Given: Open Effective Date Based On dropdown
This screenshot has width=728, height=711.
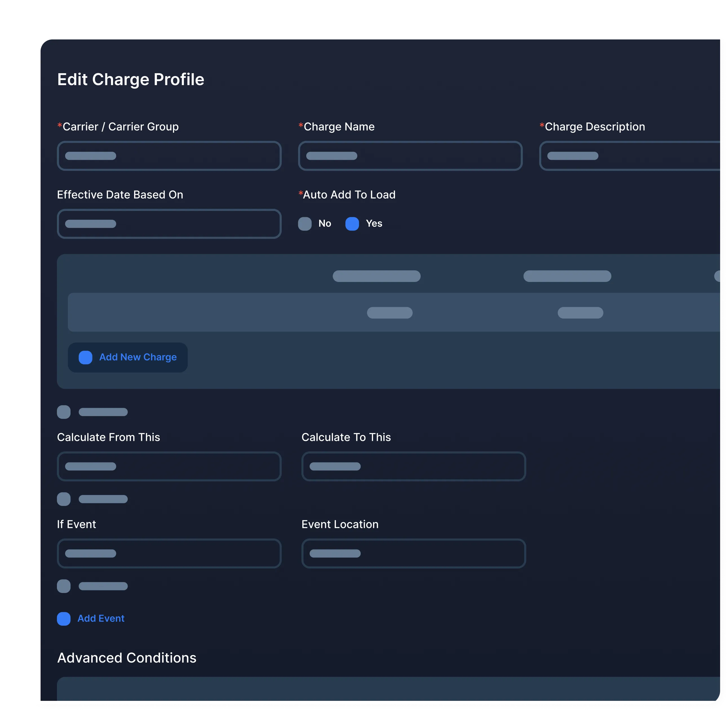Looking at the screenshot, I should click(x=169, y=224).
